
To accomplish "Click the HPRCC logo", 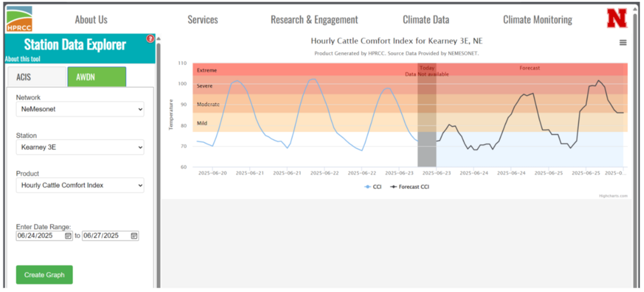I will coord(19,19).
